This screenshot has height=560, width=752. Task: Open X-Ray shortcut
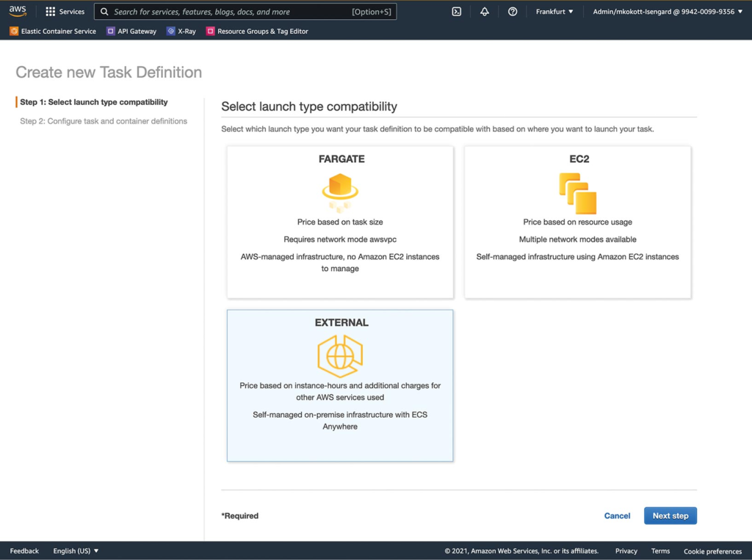pyautogui.click(x=187, y=31)
